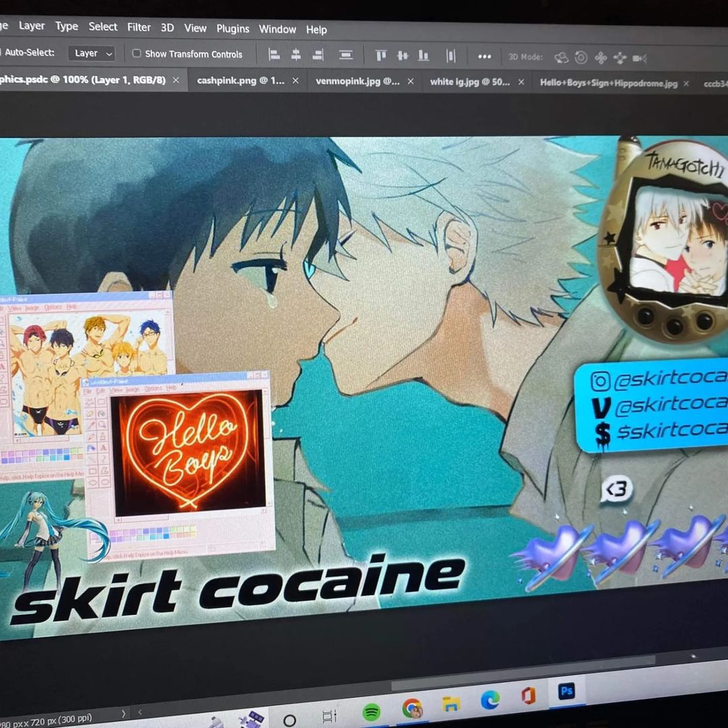Click the Align top edges icon
728x728 pixels.
pyautogui.click(x=381, y=56)
